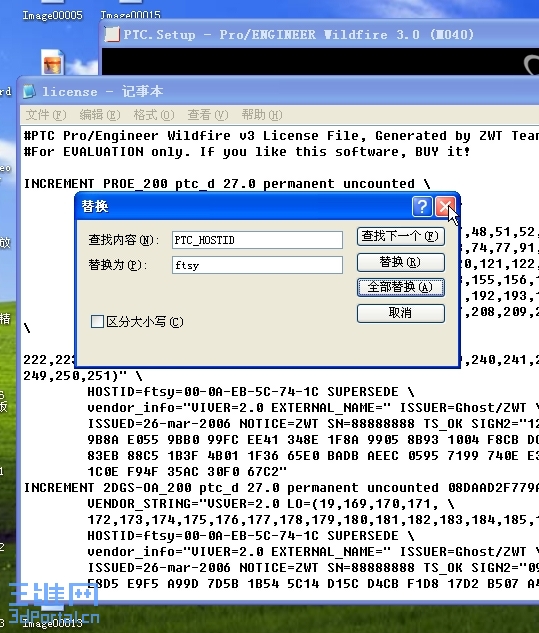Open the Format menu in Notepad
This screenshot has height=633, width=539.
[154, 115]
